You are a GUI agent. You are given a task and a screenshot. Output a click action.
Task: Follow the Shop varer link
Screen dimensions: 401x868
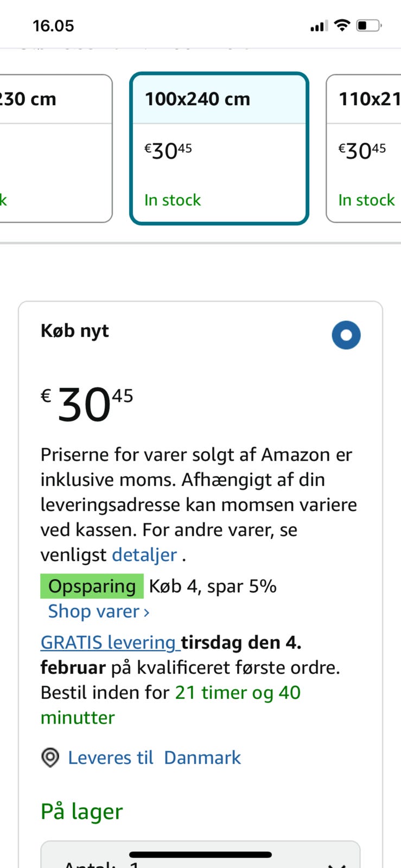(x=93, y=611)
